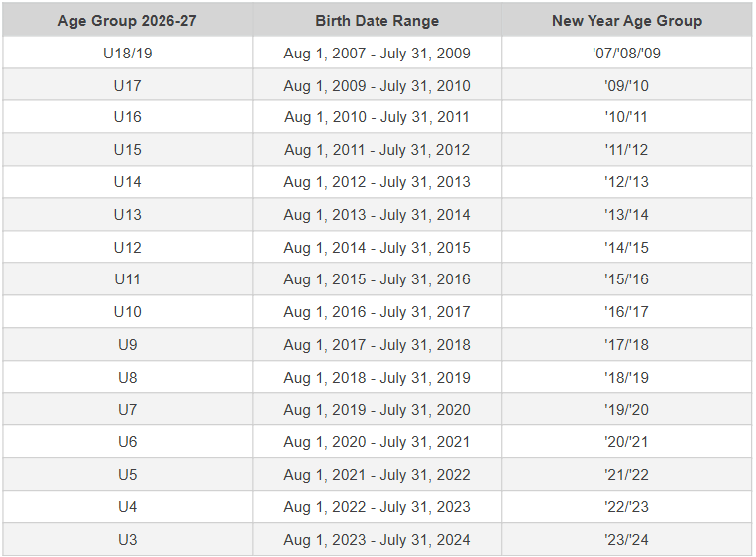The width and height of the screenshot is (756, 557).
Task: Click the New Year Age Group header
Action: (626, 21)
